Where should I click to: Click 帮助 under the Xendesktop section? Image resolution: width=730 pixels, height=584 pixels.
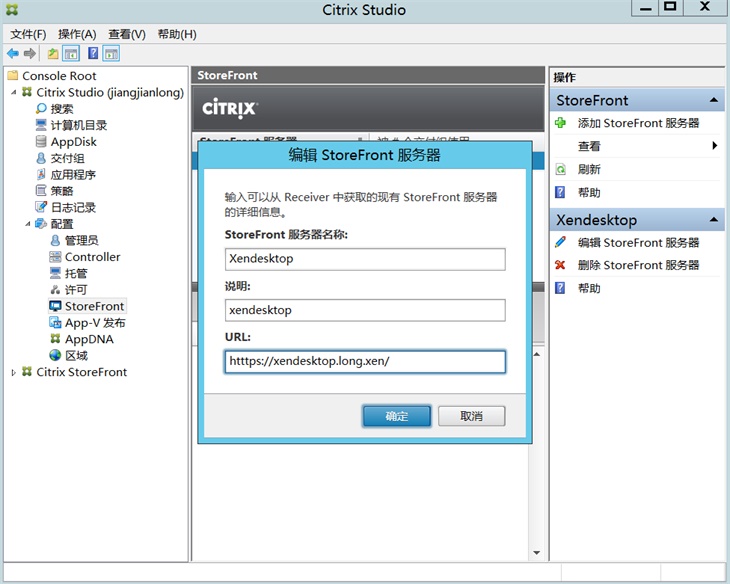589,288
